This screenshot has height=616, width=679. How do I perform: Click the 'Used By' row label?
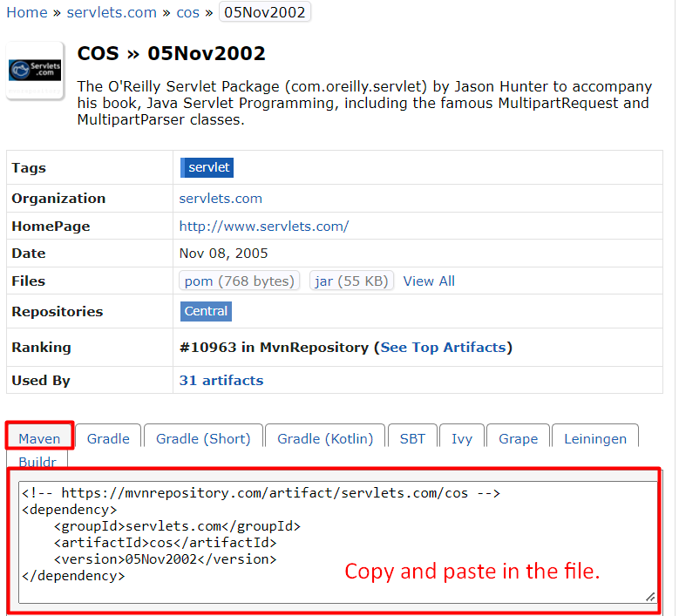coord(41,380)
